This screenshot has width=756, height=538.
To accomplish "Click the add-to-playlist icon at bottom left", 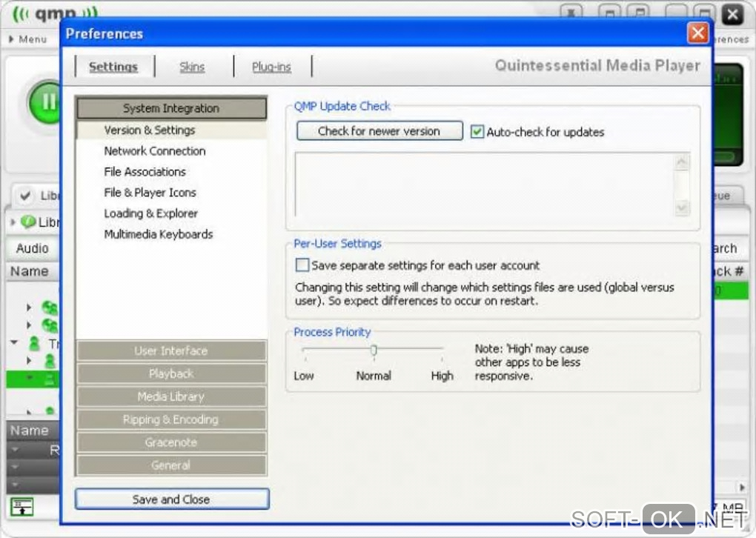I will click(x=21, y=507).
